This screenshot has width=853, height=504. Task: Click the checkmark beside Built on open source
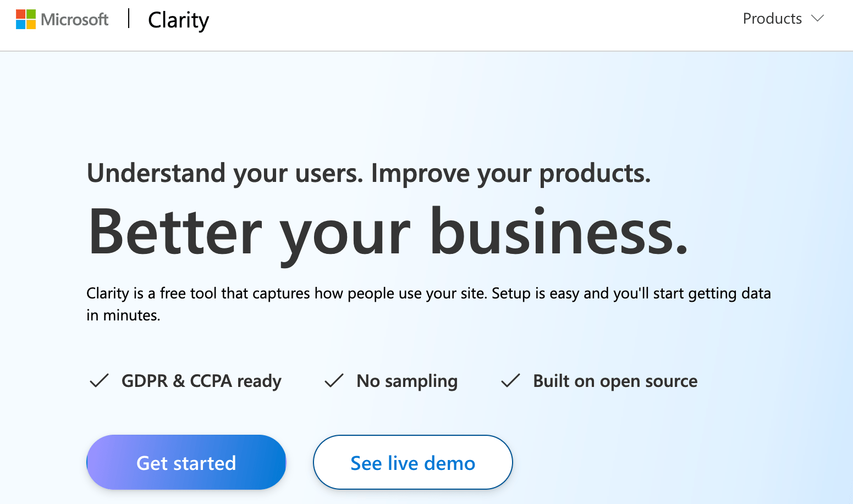pos(510,380)
